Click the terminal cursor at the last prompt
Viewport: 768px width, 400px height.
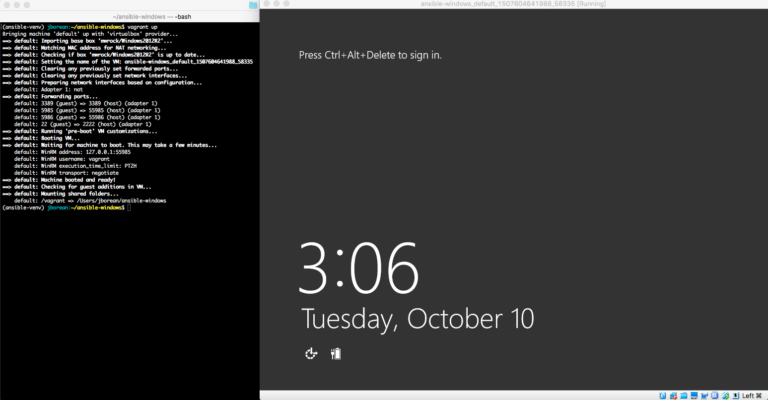pos(129,208)
